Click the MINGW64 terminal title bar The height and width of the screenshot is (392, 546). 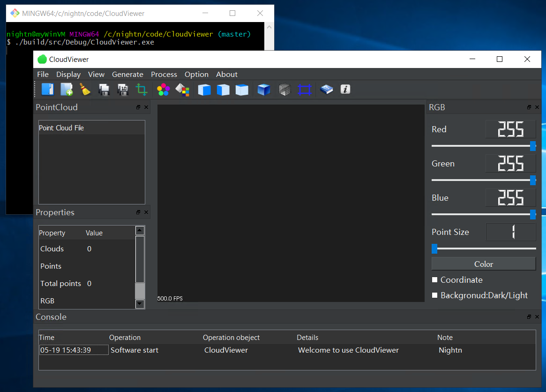(94, 13)
